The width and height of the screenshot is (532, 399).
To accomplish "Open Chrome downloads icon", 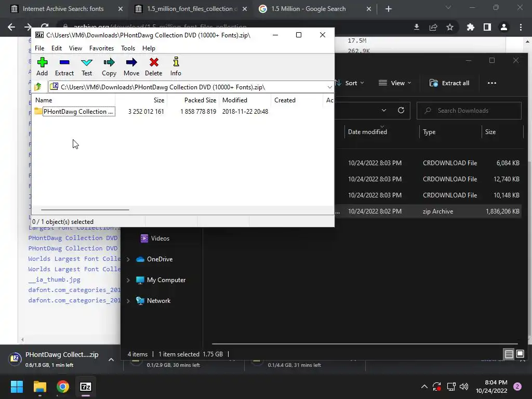I will [x=416, y=27].
